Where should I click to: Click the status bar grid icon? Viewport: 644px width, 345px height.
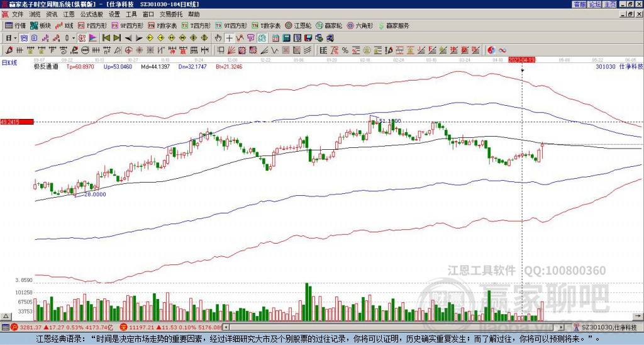click(x=5, y=327)
